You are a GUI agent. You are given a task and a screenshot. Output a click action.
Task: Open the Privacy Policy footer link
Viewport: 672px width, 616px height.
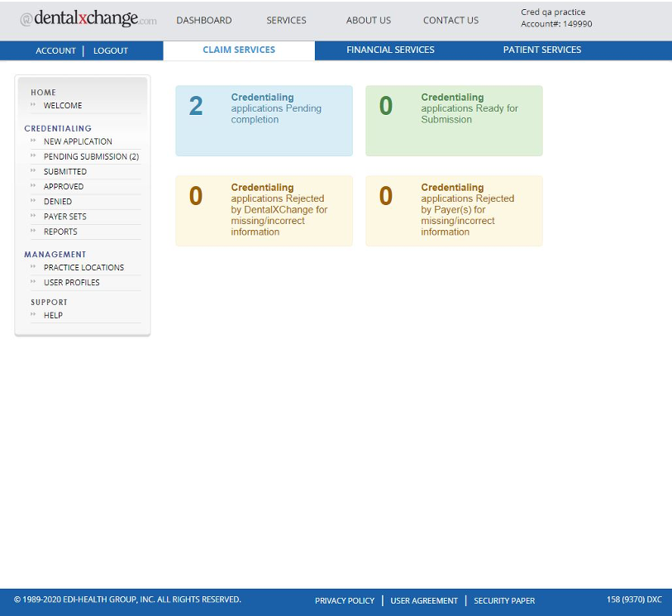(345, 601)
